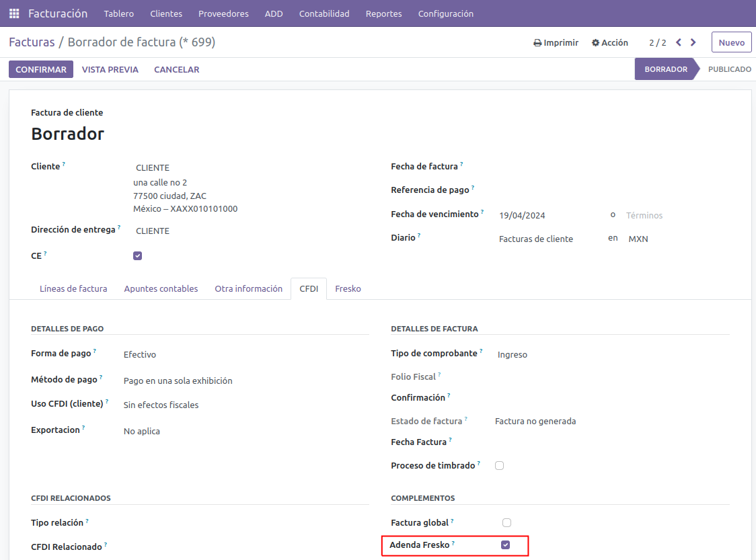Click help icon next to Cliente label
756x560 pixels.
64,164
